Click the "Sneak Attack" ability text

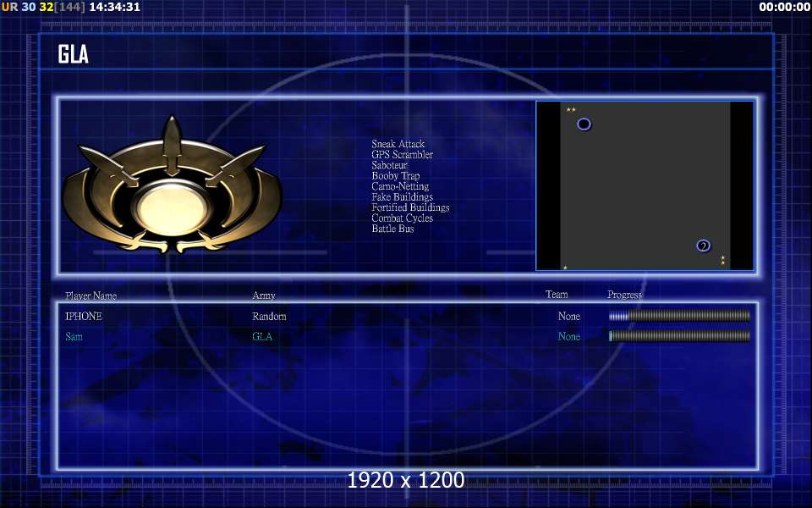pyautogui.click(x=398, y=144)
